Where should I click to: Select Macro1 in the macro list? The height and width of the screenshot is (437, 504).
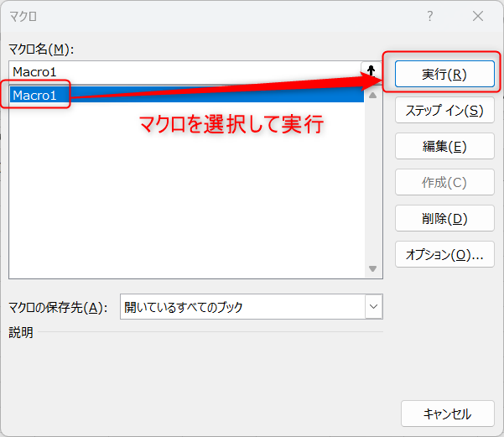187,95
